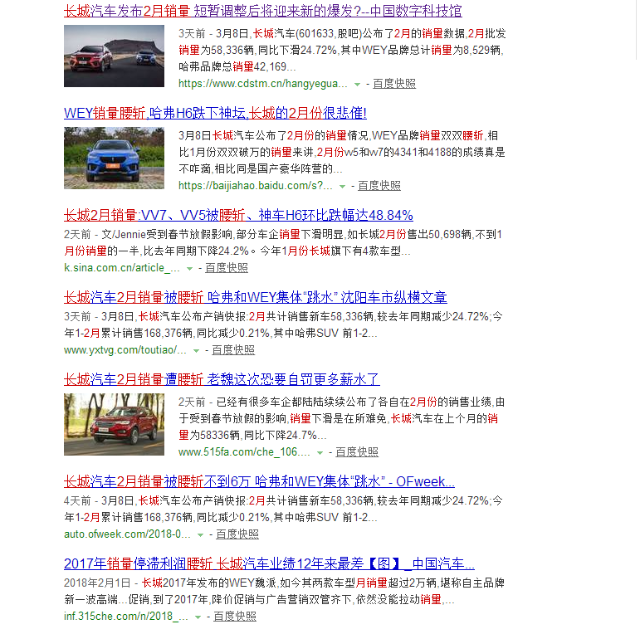
Task: Open result titled 长城汽车发布2月销量 短暂调整后将迎来新的爆发
Action: point(262,11)
